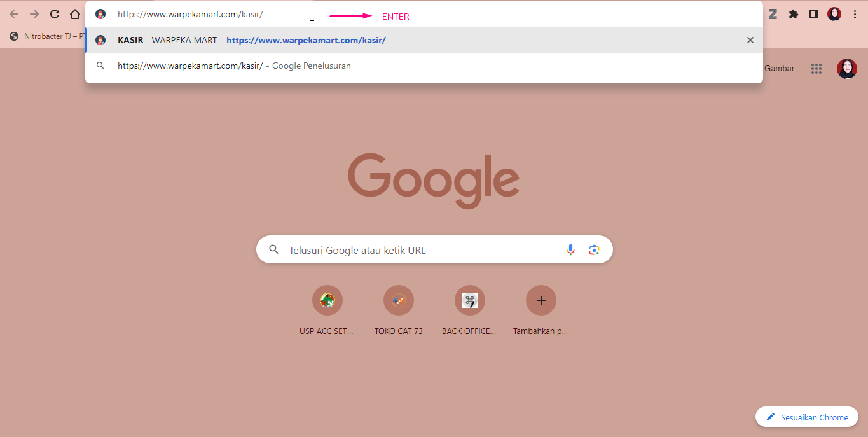Viewport: 868px width, 437px height.
Task: Remove the KASIR suggestion with its X
Action: pyautogui.click(x=750, y=40)
